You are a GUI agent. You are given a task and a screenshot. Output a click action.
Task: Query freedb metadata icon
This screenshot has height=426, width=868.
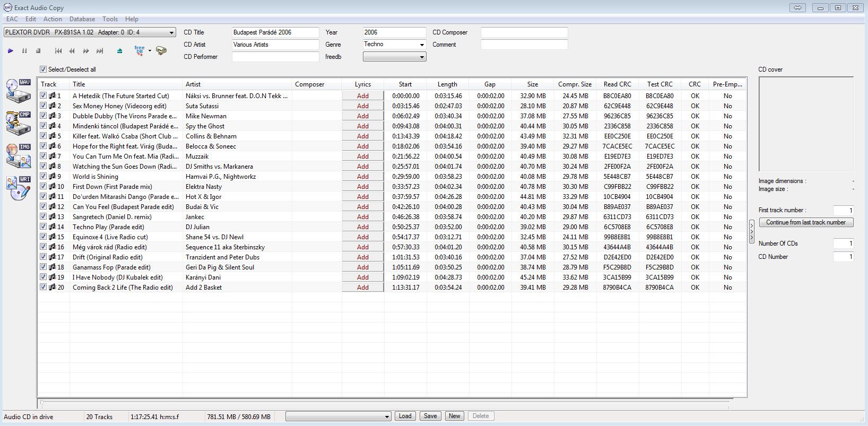[x=140, y=50]
